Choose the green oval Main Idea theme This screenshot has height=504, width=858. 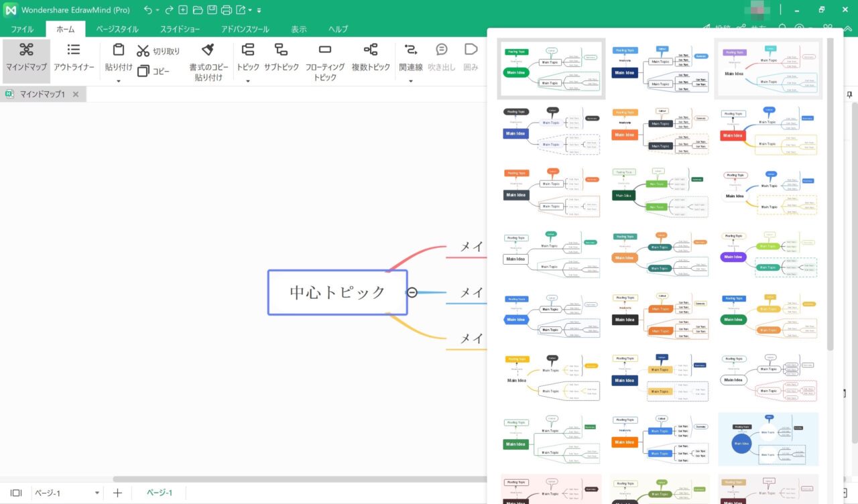[x=552, y=69]
